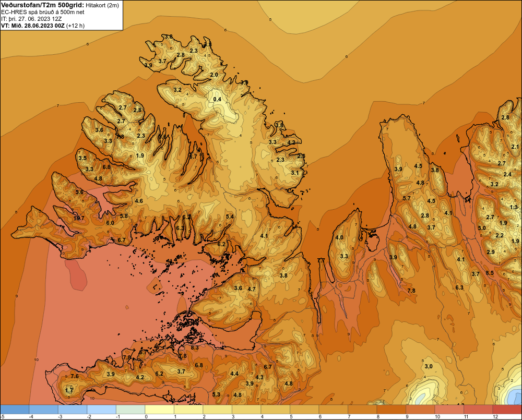This screenshot has height=420, width=522.
Task: Click the temperature value "1.7"
Action: pyautogui.click(x=69, y=390)
